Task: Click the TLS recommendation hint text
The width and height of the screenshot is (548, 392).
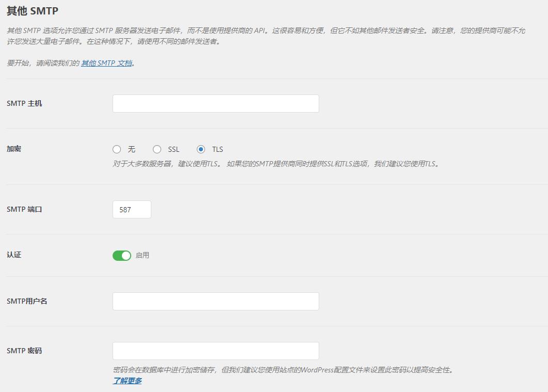Action: 276,164
